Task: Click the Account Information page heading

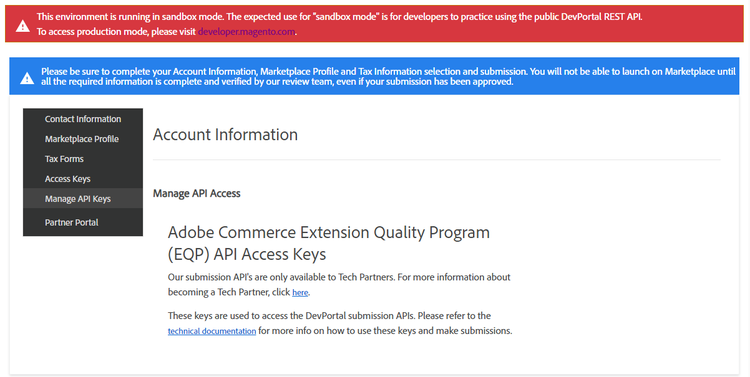Action: (225, 134)
